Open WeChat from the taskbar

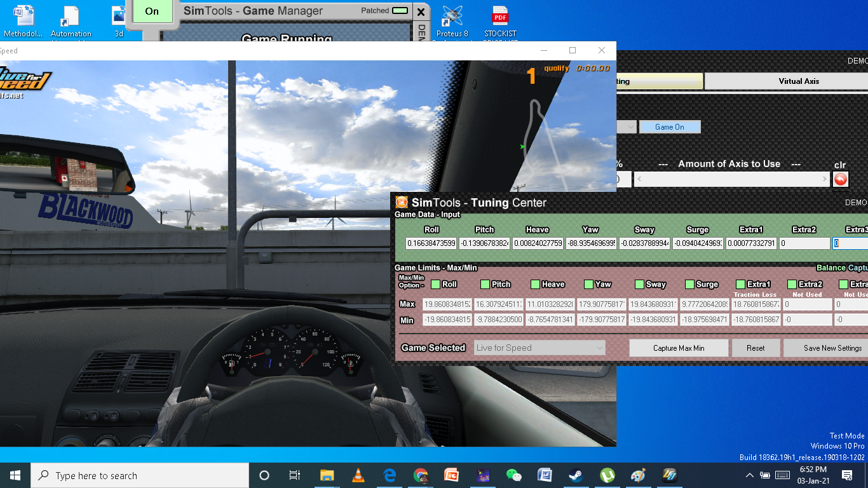pos(513,475)
